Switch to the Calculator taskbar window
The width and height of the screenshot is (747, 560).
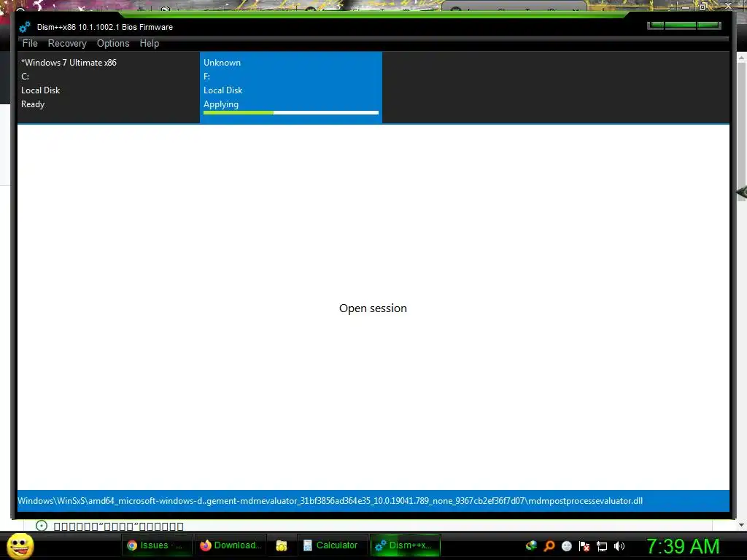click(331, 545)
